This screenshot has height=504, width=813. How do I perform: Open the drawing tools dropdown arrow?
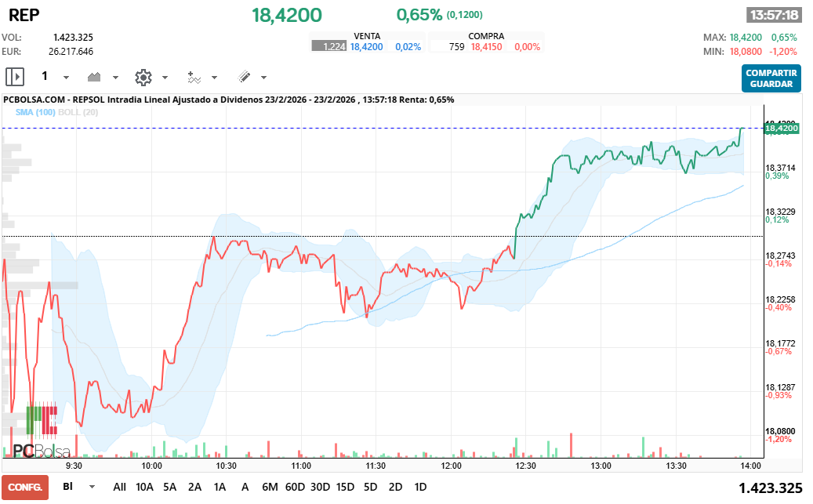[x=263, y=78]
